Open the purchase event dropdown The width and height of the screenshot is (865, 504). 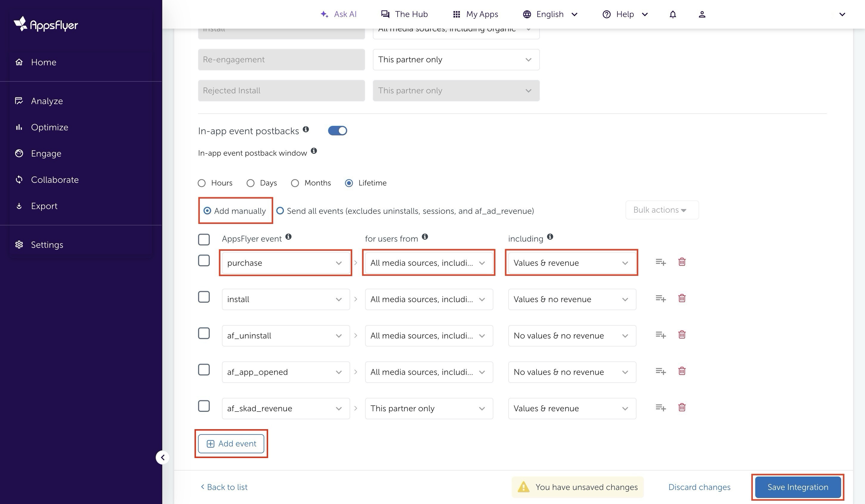[285, 263]
